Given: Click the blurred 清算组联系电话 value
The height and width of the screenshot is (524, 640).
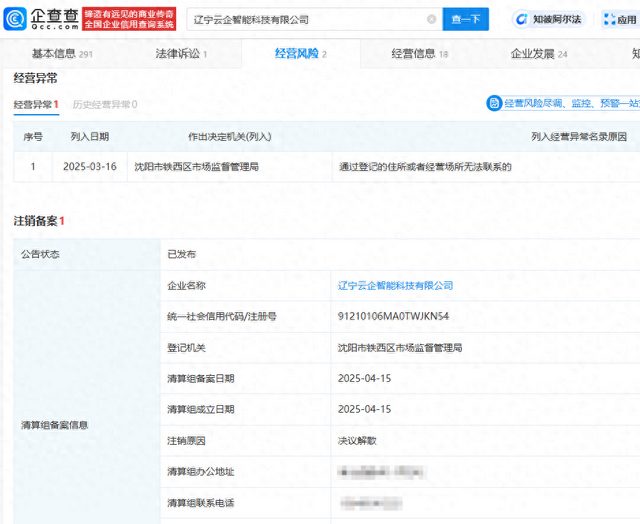Looking at the screenshot, I should tap(371, 503).
